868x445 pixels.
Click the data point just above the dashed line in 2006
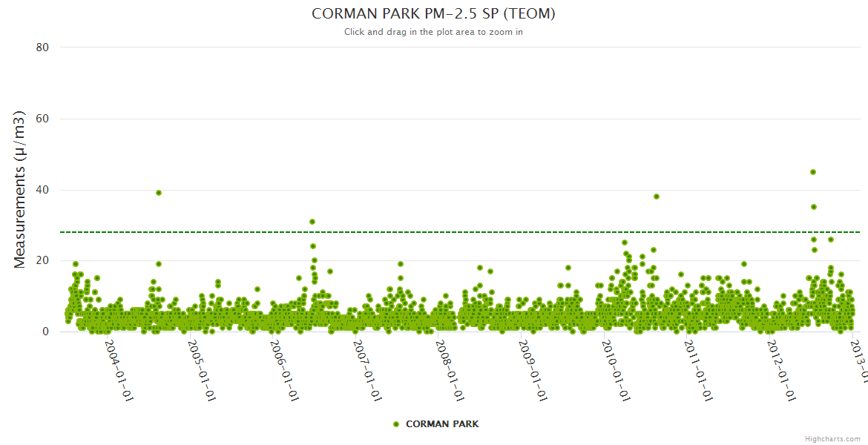pos(312,222)
